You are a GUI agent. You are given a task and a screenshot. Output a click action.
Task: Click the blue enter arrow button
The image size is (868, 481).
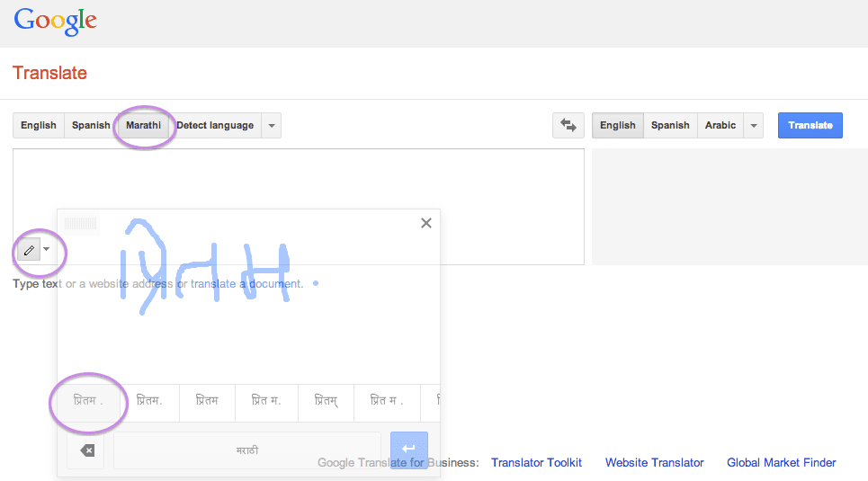tap(409, 450)
